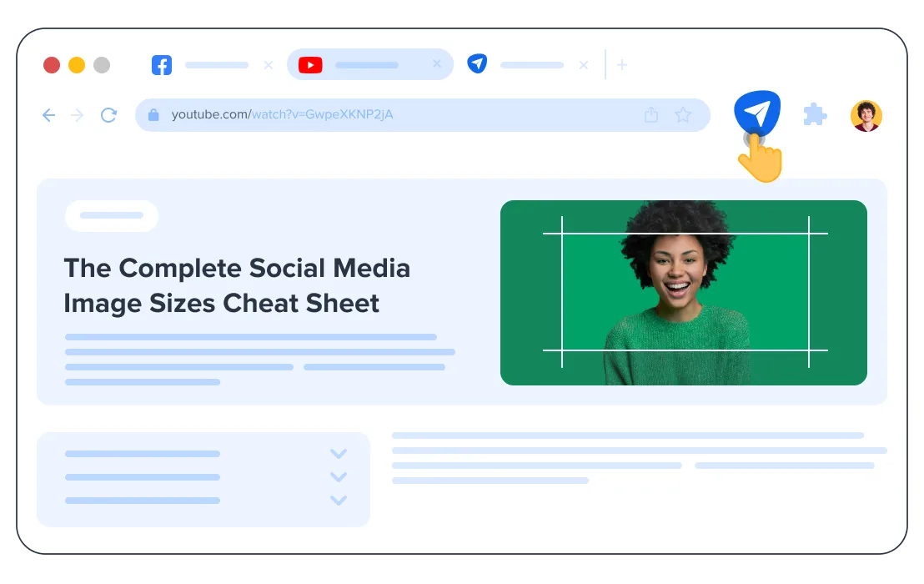
Task: Open a new tab with the plus button
Action: coord(621,63)
